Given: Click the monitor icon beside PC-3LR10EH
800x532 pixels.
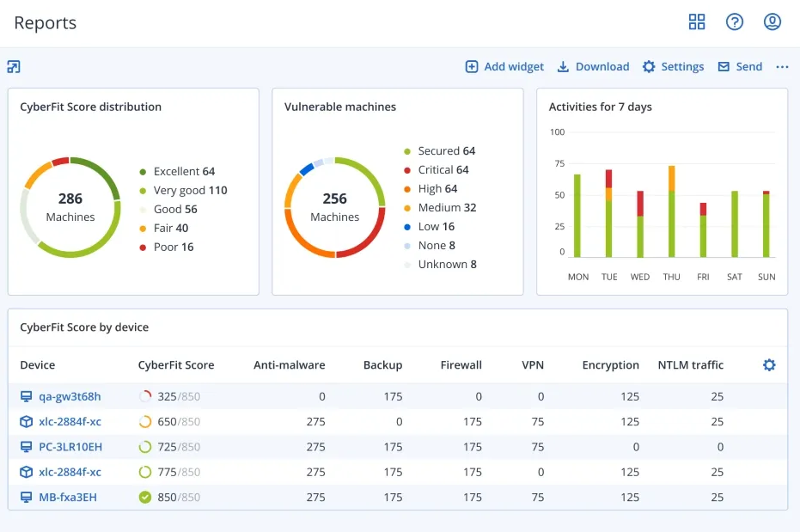Looking at the screenshot, I should (26, 447).
